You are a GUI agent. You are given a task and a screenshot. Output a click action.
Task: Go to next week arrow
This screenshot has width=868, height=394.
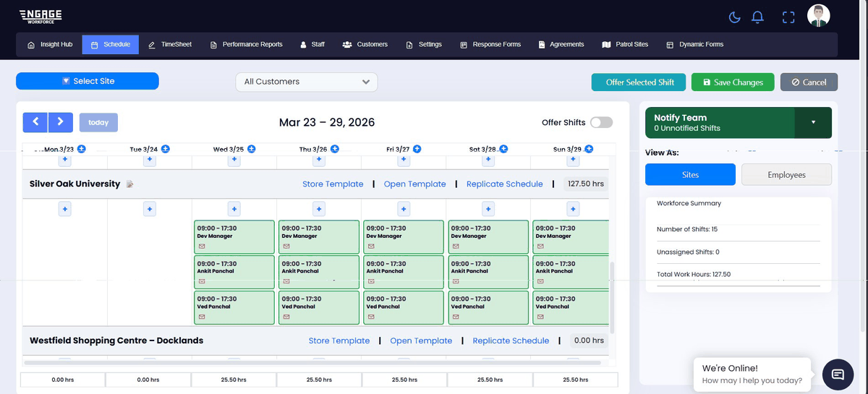pos(61,122)
